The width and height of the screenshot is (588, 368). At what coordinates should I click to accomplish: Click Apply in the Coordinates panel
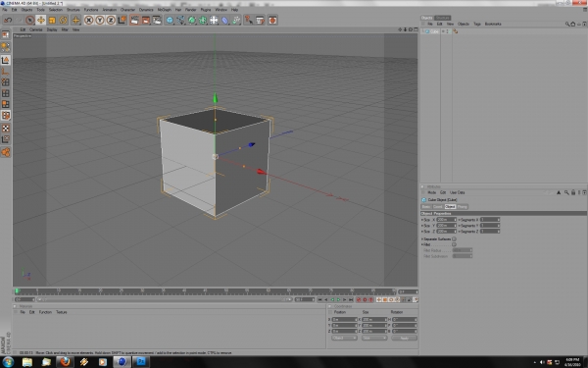[404, 338]
